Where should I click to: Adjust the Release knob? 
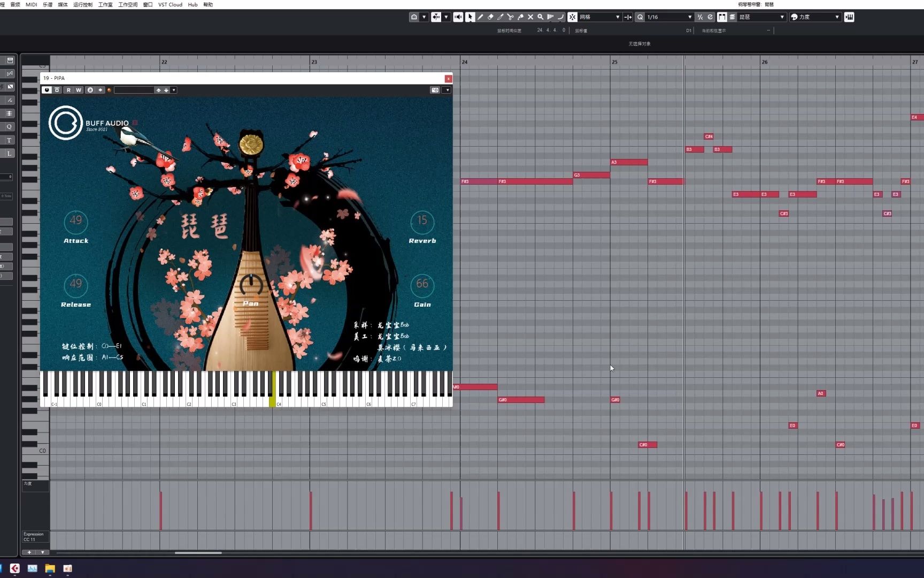pyautogui.click(x=76, y=285)
